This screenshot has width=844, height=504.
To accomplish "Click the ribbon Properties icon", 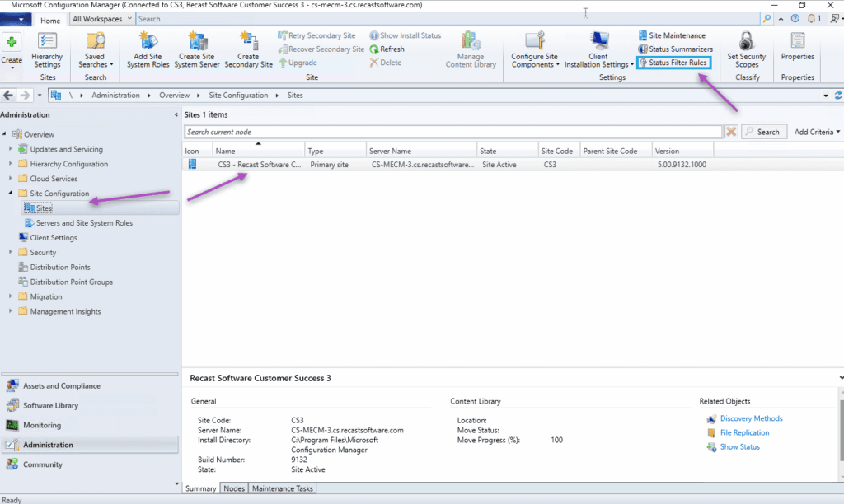I will 797,43.
